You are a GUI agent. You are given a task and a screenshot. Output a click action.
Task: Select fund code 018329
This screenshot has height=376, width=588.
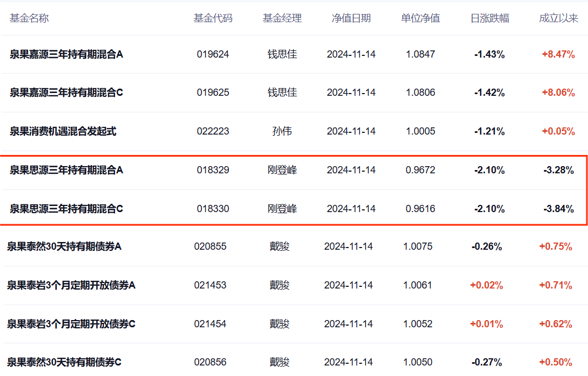[213, 170]
